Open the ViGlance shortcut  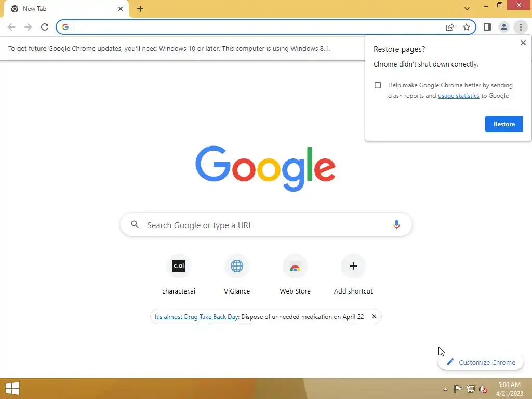pos(237,275)
